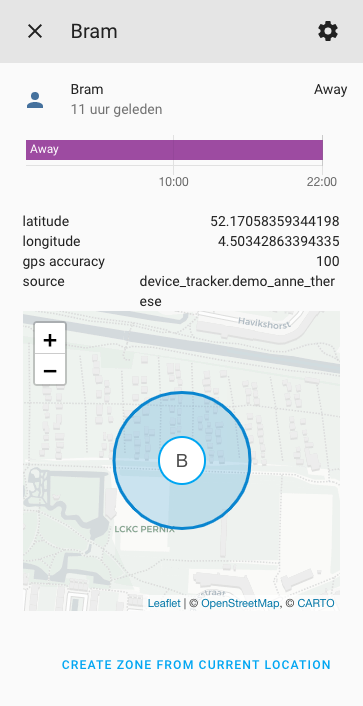Screen dimensions: 363x706
Task: Click the 10:00 timeline label
Action: pyautogui.click(x=173, y=182)
